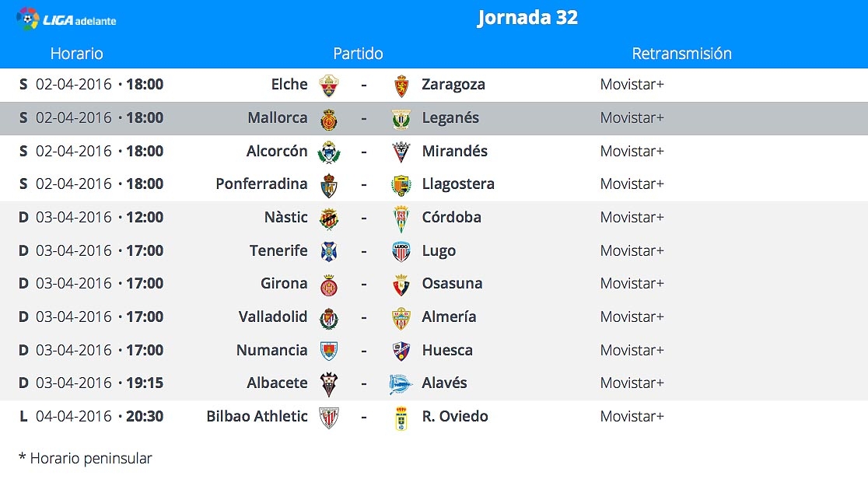Click the Horario column header

(76, 54)
